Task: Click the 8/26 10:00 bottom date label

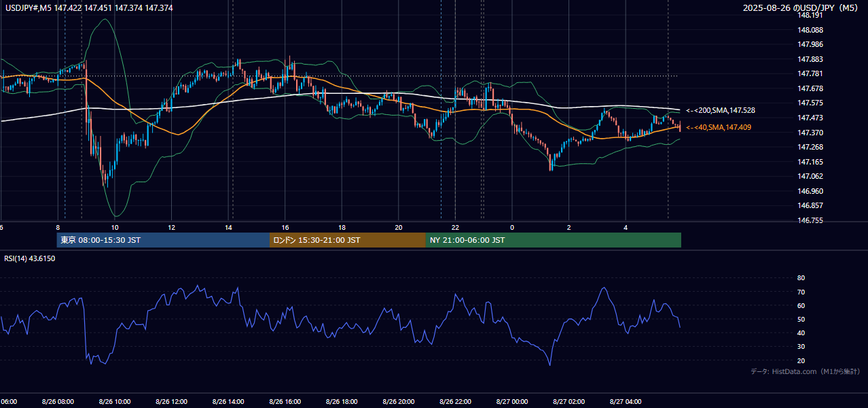Action: 115,402
